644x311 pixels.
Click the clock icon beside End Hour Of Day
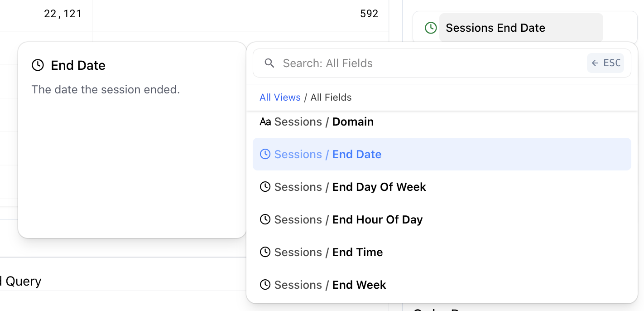pos(265,219)
